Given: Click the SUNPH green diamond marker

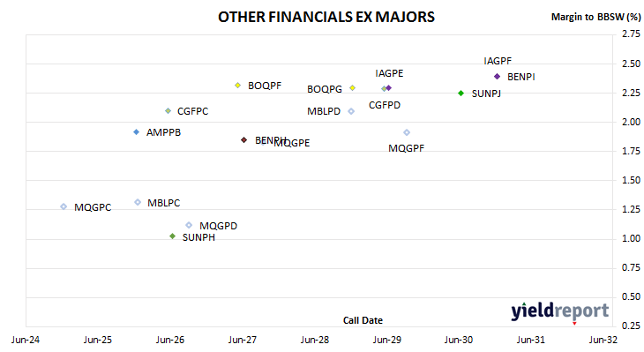Looking at the screenshot, I should [173, 236].
